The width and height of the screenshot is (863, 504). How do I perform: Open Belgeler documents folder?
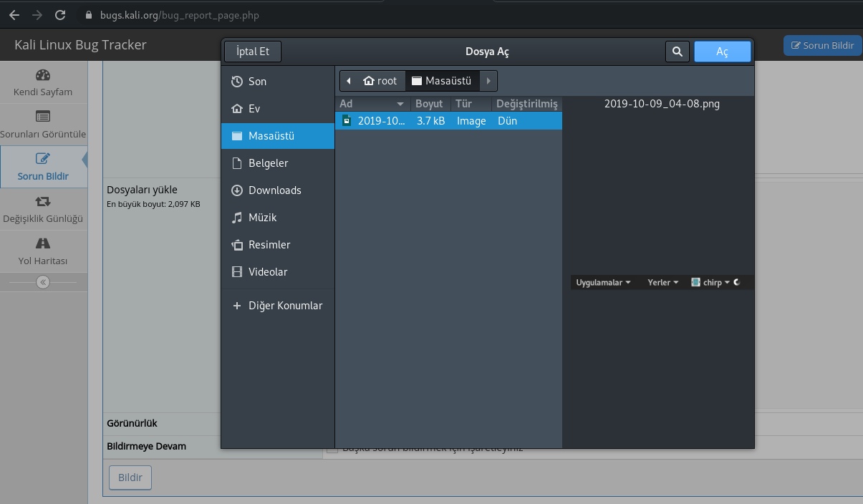pyautogui.click(x=268, y=163)
